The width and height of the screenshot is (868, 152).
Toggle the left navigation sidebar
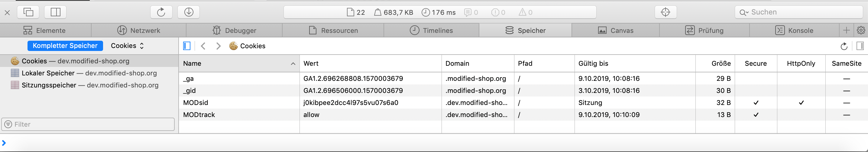pyautogui.click(x=187, y=46)
